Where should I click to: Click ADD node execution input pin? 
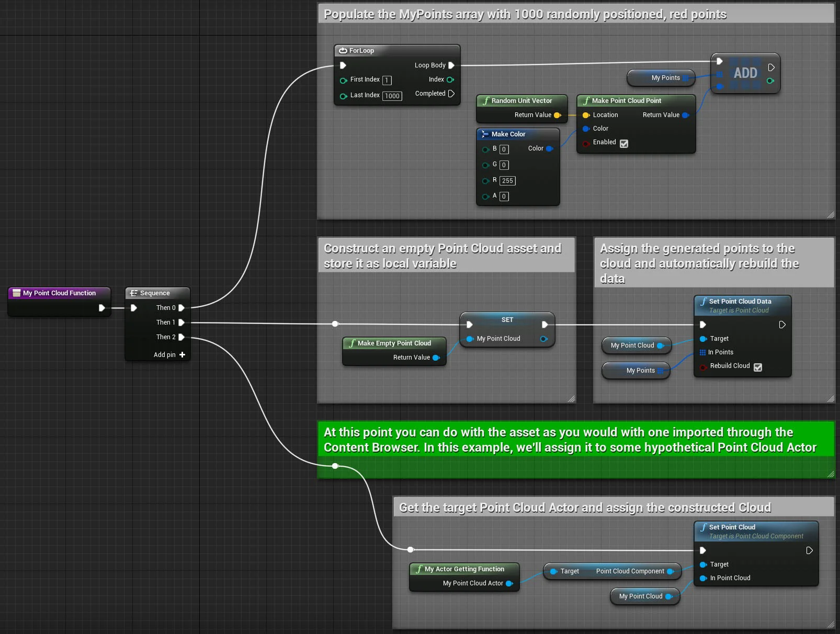point(720,61)
